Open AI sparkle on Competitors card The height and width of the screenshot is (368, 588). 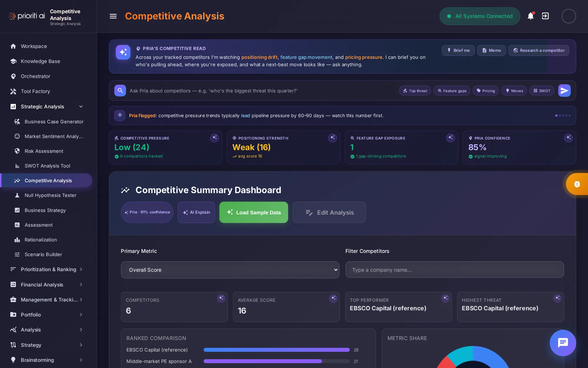[221, 298]
